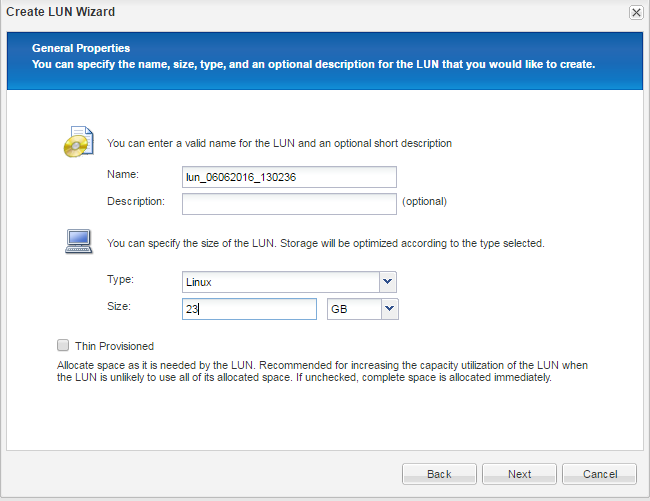
Task: Close the Create LUN Wizard dialog
Action: click(635, 12)
